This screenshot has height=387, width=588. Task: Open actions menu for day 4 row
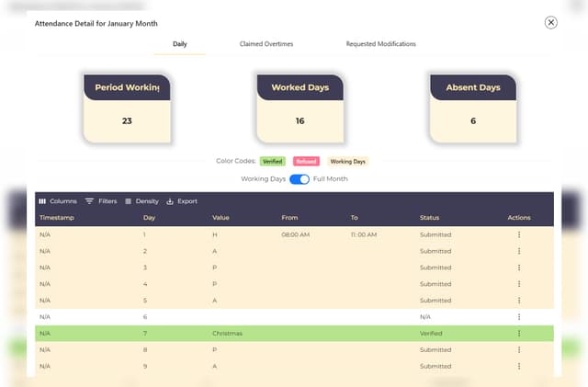pyautogui.click(x=519, y=284)
